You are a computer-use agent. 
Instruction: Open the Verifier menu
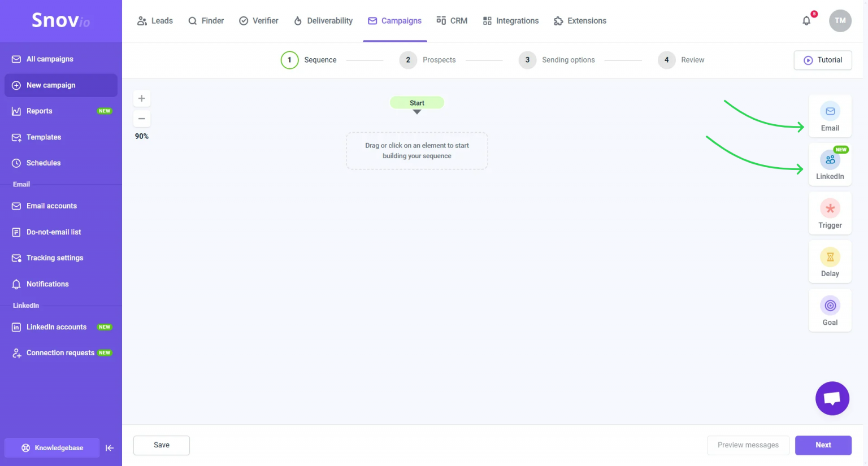tap(259, 21)
